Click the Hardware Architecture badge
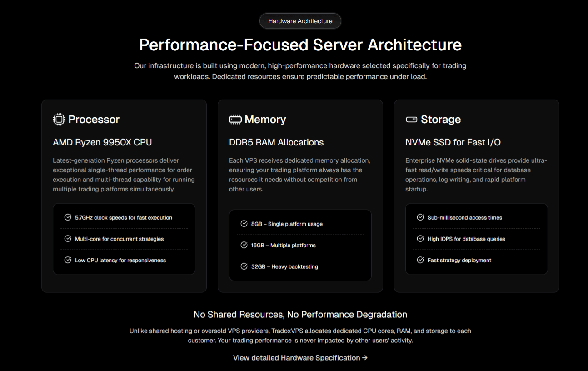The image size is (588, 371). click(300, 20)
